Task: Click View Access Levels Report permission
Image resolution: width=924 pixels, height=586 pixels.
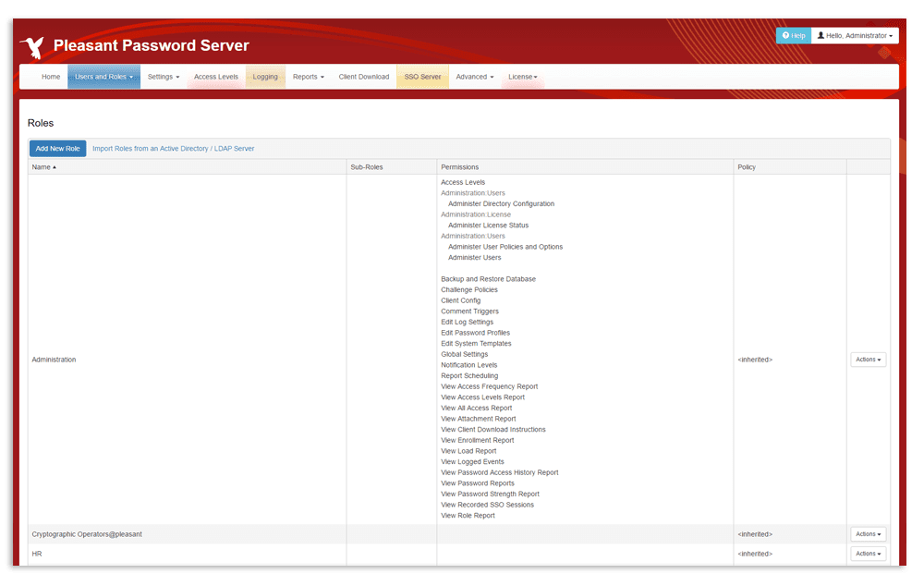Action: point(482,397)
